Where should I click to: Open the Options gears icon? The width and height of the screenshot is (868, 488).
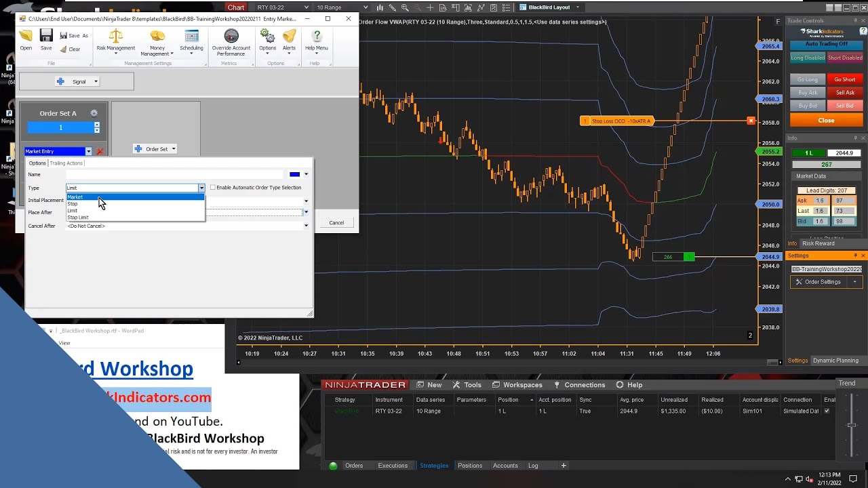[x=268, y=36]
